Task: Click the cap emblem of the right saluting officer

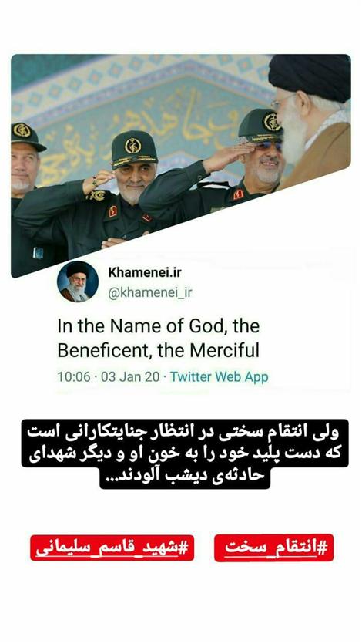Action: 272,122
